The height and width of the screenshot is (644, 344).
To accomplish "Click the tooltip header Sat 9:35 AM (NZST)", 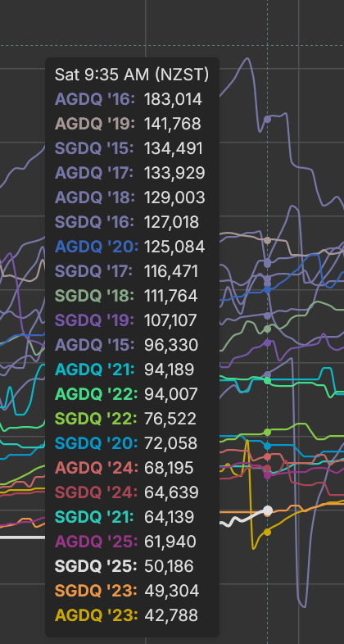I will pyautogui.click(x=132, y=75).
